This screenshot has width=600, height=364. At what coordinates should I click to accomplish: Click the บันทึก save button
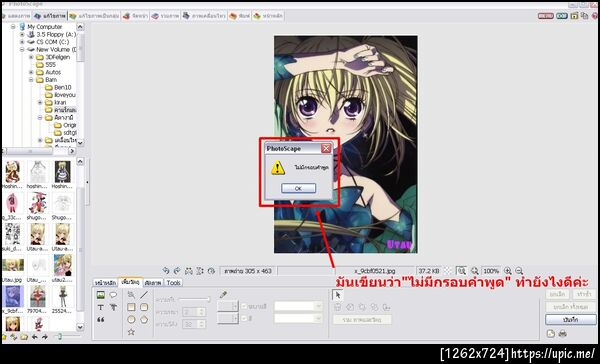pos(571,320)
